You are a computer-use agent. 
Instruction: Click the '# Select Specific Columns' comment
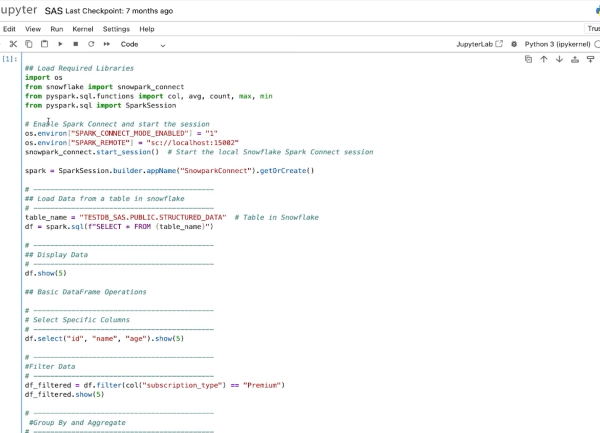tap(77, 320)
